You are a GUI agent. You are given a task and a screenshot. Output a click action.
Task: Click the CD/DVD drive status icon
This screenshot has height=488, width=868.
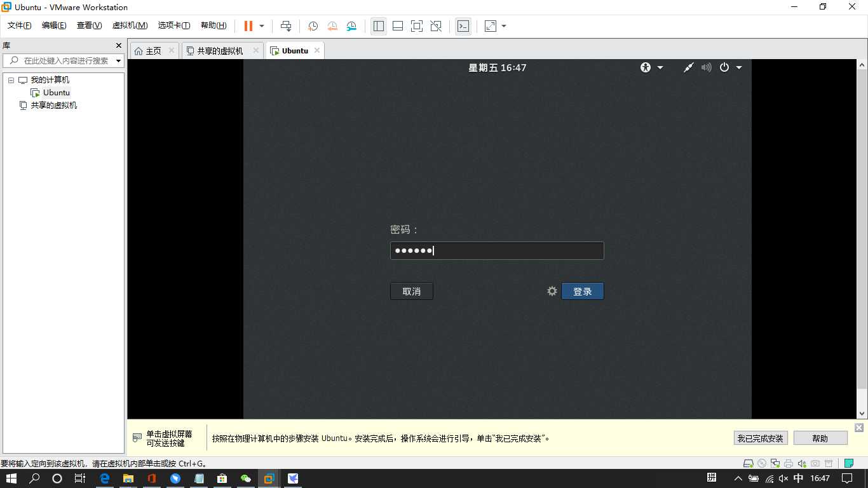pos(762,463)
